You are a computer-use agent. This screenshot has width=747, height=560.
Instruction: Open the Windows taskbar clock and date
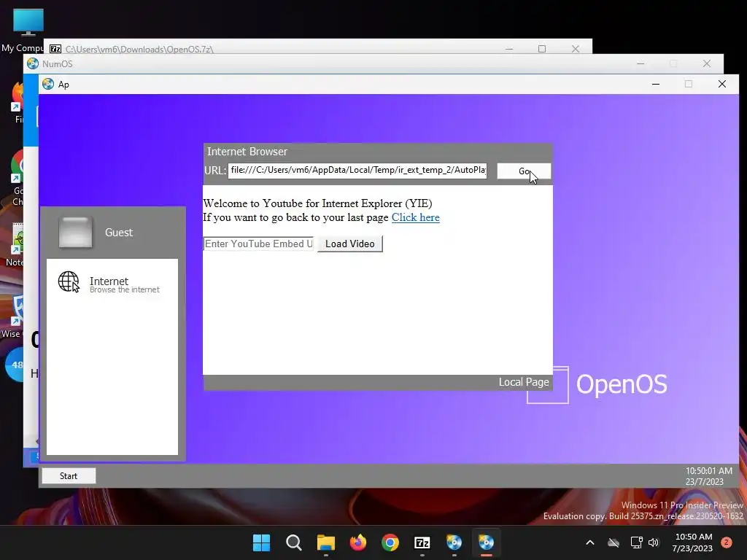(x=693, y=542)
